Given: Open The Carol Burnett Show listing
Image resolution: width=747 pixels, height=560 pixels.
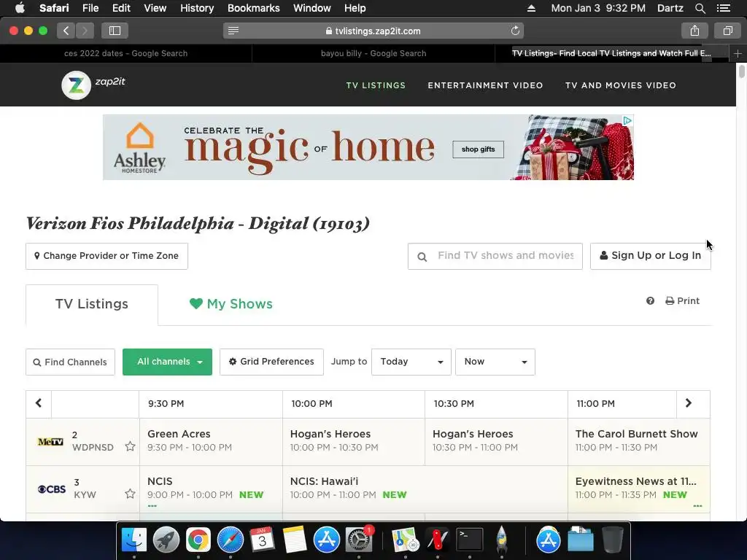Looking at the screenshot, I should [638, 441].
